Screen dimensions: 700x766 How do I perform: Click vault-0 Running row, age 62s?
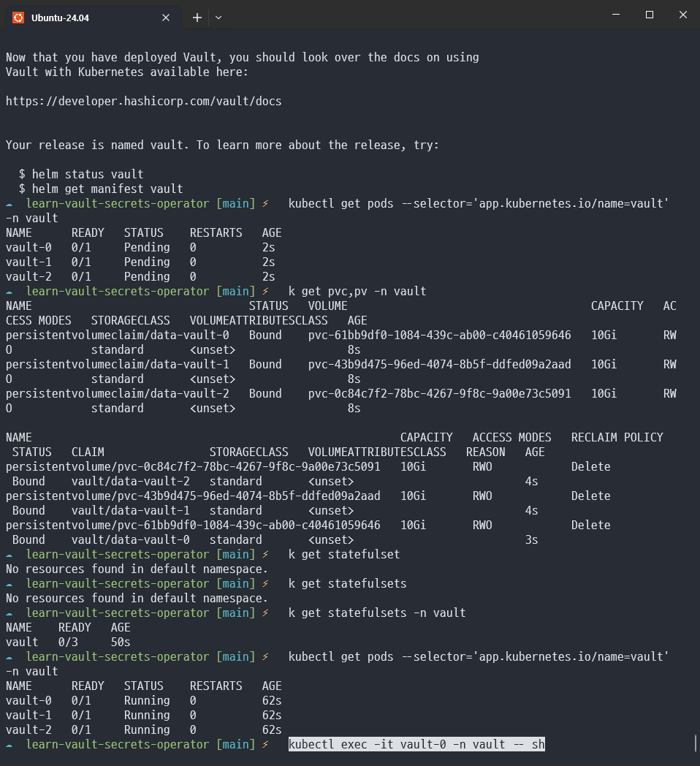(144, 700)
